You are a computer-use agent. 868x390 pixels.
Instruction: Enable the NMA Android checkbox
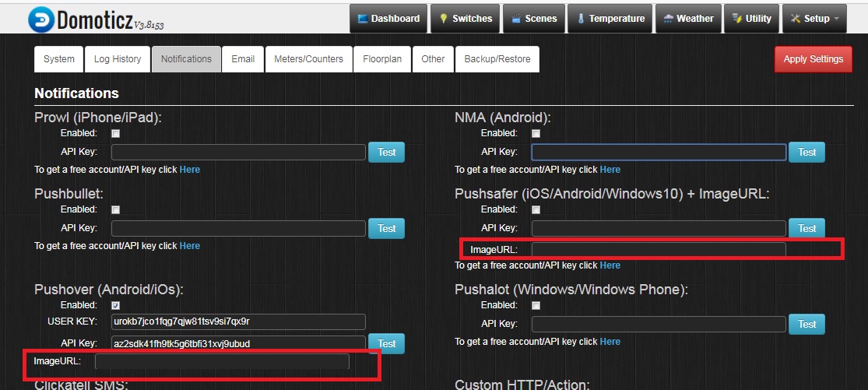[x=536, y=133]
